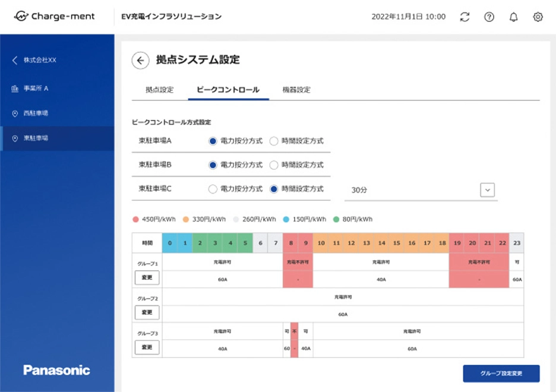Open the 30分 interval dropdown
The width and height of the screenshot is (556, 392).
coord(421,189)
